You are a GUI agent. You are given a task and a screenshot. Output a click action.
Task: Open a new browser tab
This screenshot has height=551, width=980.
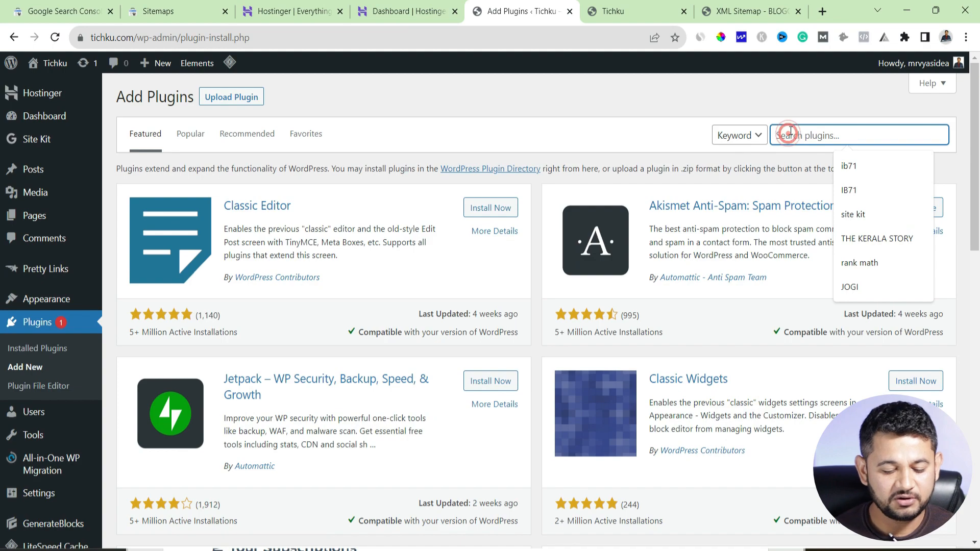pyautogui.click(x=822, y=11)
